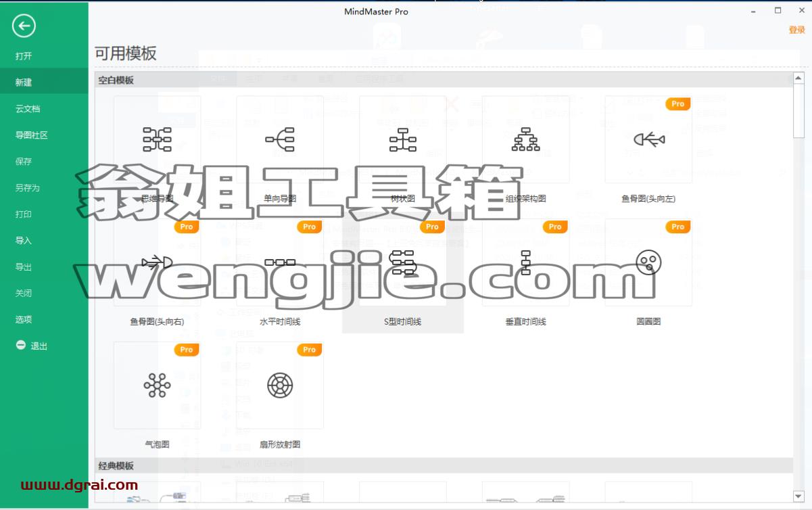Click the 圆圈图 label text
Screen dimensions: 812x510
[648, 322]
